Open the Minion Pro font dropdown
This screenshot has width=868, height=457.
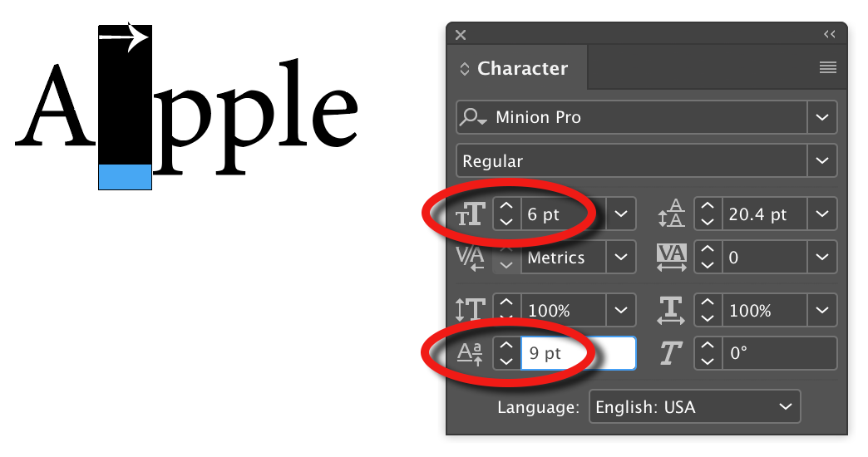tap(822, 118)
